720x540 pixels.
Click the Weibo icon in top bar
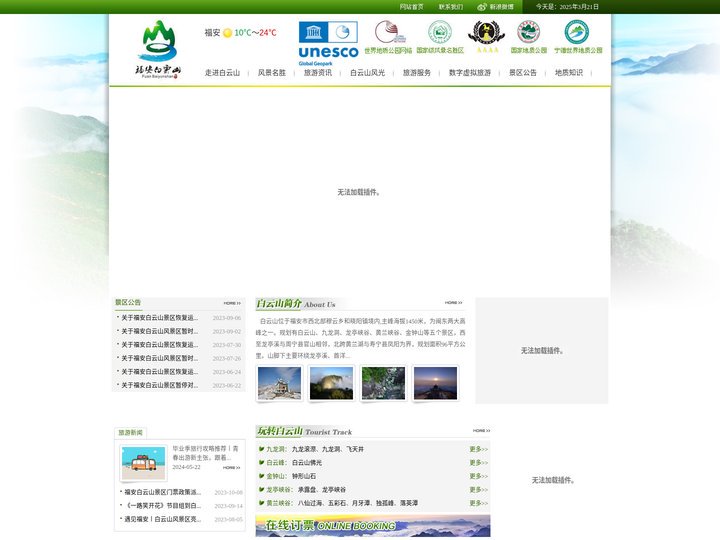pos(482,7)
